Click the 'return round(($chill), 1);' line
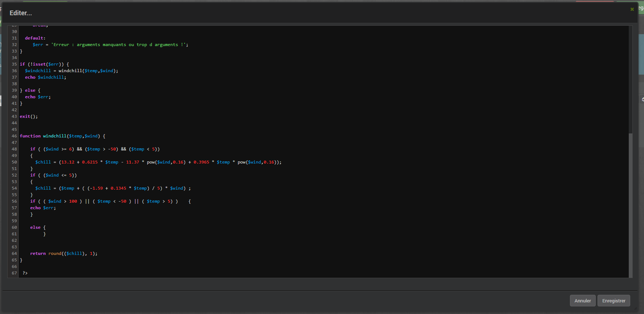This screenshot has width=644, height=314. tap(64, 253)
